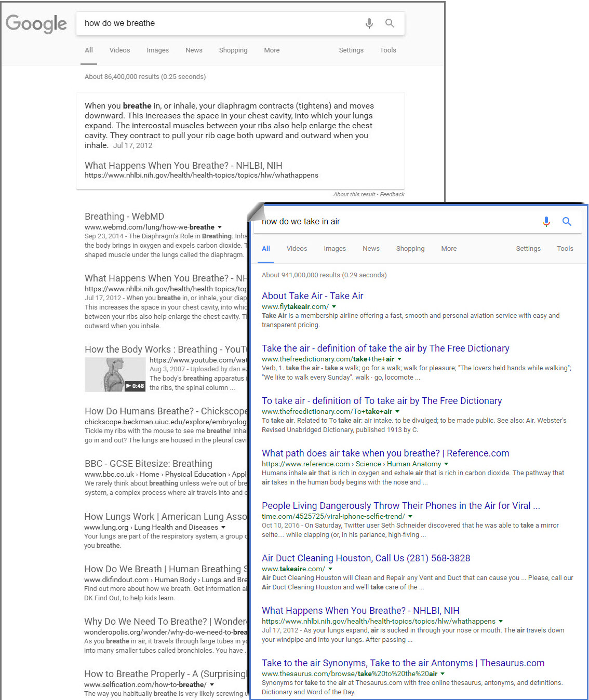Open the Shopping tab in back window
Viewport: 589px width, 700px height.
pyautogui.click(x=233, y=50)
